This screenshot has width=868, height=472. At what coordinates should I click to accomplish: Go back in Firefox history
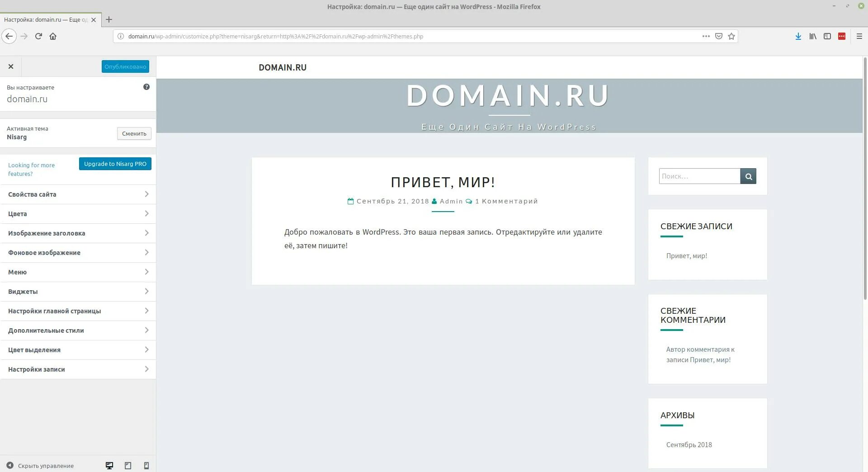[x=9, y=36]
